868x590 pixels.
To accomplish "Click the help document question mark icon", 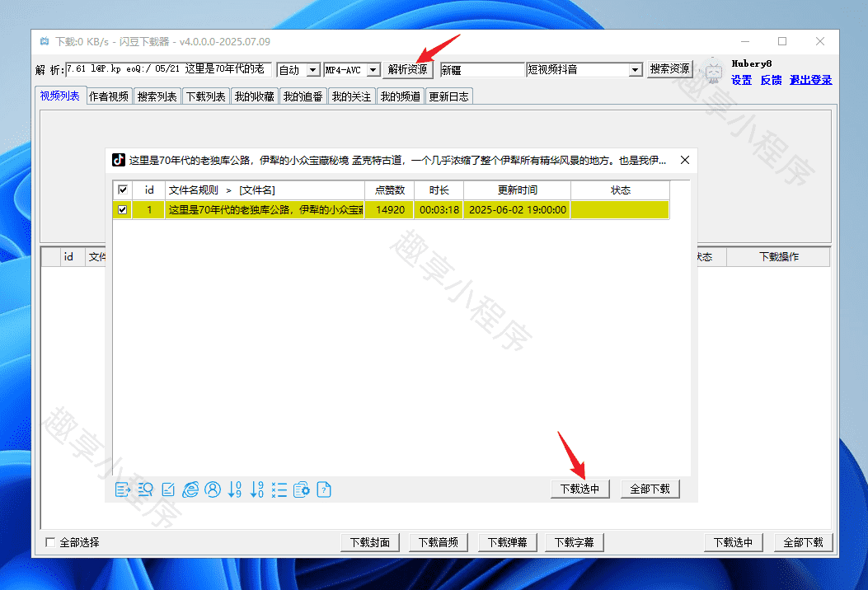I will [324, 489].
